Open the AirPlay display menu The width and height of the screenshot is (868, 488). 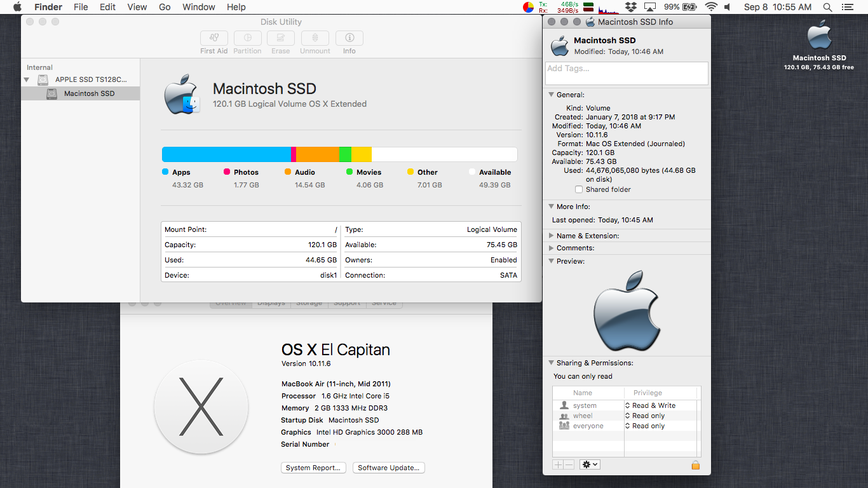point(650,7)
